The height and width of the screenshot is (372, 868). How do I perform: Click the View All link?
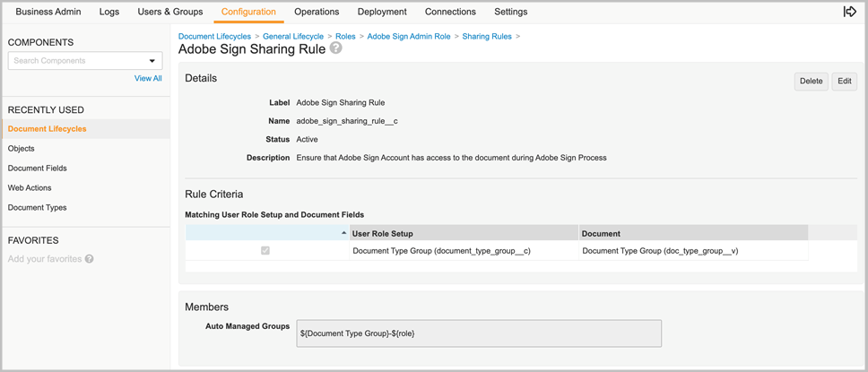pyautogui.click(x=148, y=79)
